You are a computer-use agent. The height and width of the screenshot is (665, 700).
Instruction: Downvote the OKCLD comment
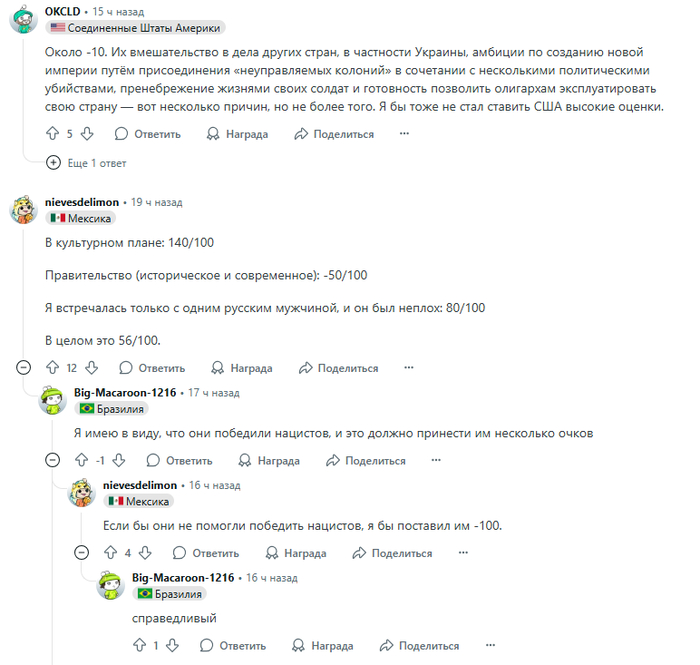(x=87, y=133)
